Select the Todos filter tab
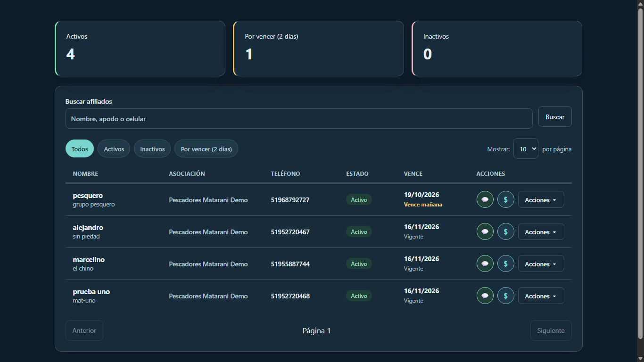The height and width of the screenshot is (362, 644). [80, 148]
